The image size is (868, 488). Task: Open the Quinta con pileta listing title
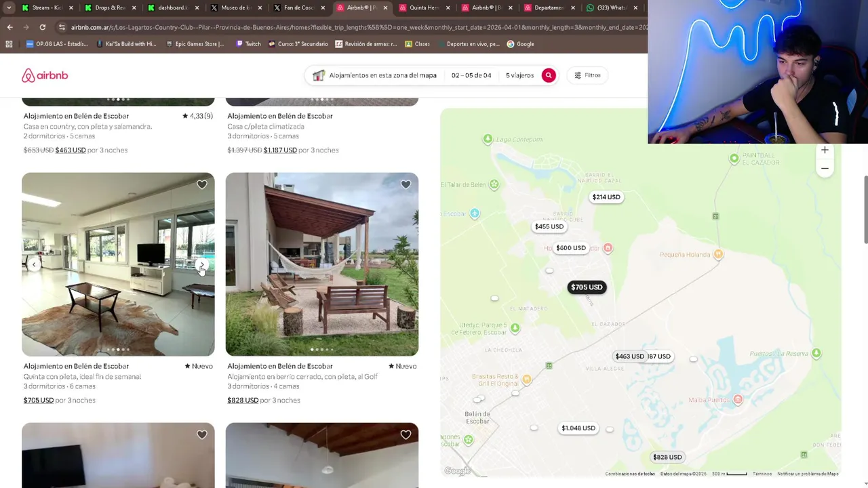pyautogui.click(x=83, y=376)
